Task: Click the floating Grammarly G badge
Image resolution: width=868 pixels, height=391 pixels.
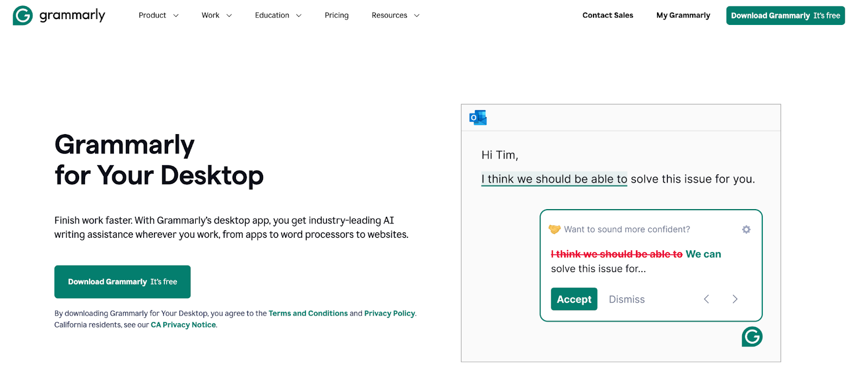Action: pos(752,337)
